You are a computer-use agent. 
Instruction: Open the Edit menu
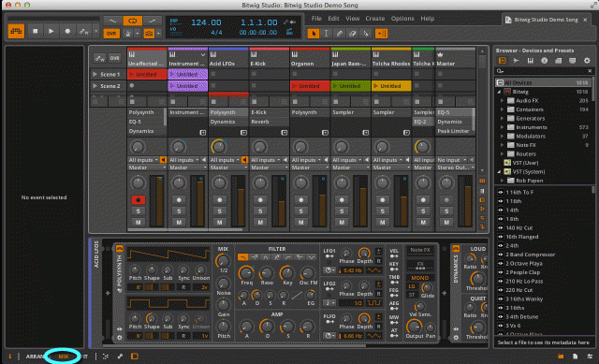333,19
